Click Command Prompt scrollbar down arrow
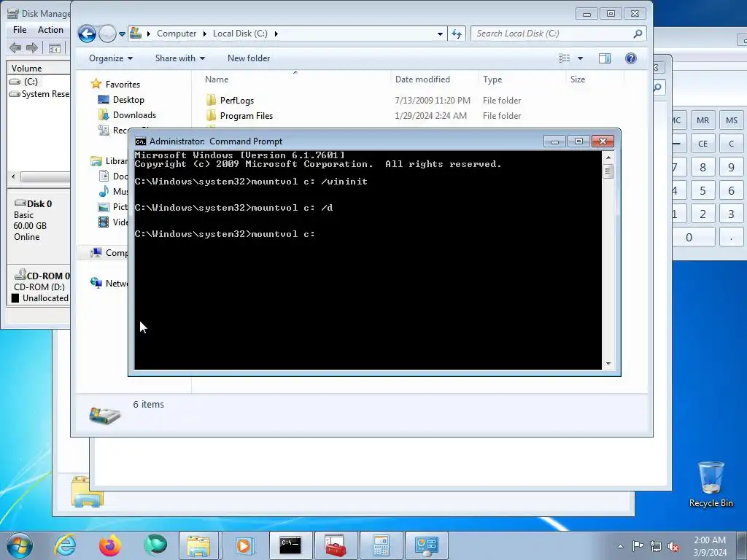This screenshot has width=747, height=560. pyautogui.click(x=608, y=364)
